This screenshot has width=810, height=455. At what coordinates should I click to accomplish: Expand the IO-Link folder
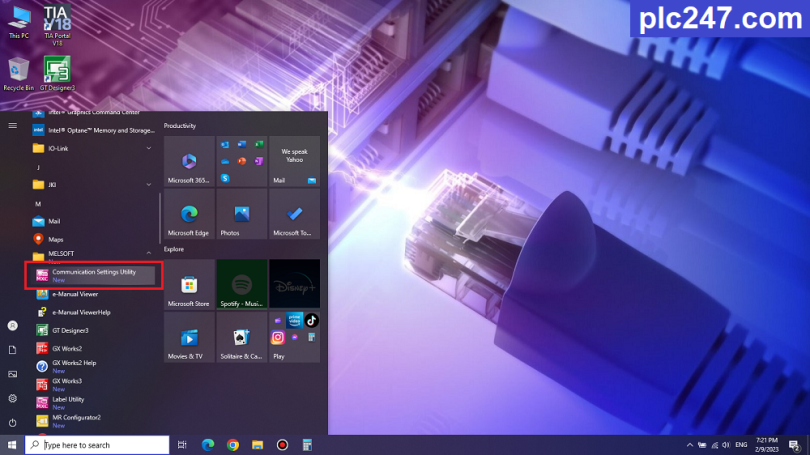pos(149,148)
